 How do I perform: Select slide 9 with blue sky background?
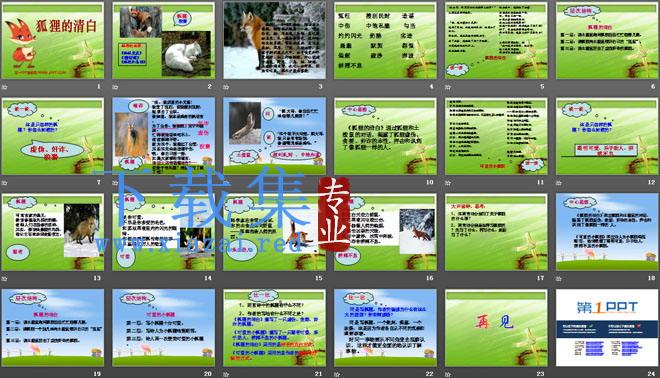[274, 136]
